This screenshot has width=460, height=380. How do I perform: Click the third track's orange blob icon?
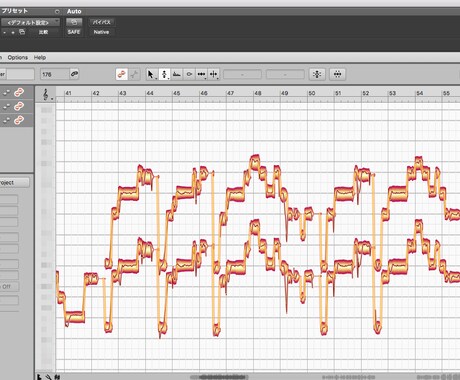tap(19, 120)
